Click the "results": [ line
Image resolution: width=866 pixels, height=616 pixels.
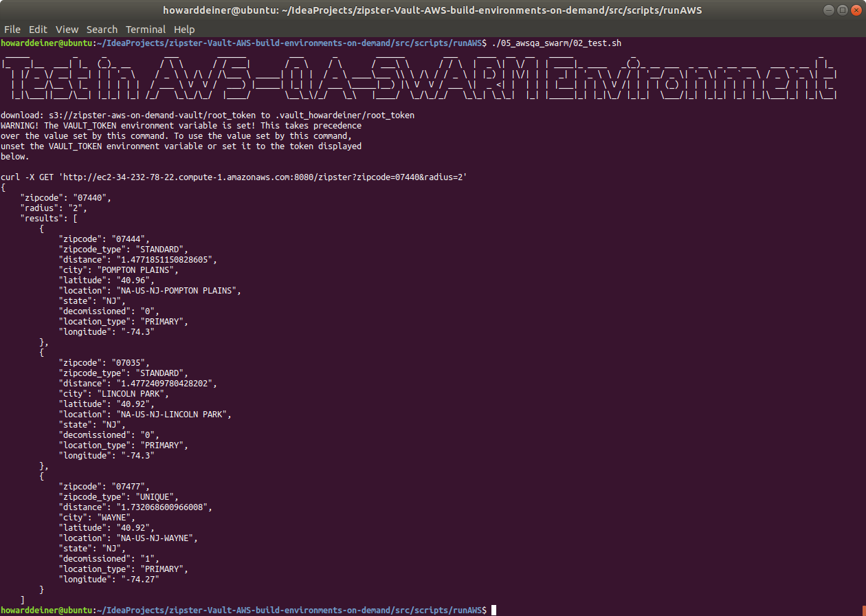(48, 219)
